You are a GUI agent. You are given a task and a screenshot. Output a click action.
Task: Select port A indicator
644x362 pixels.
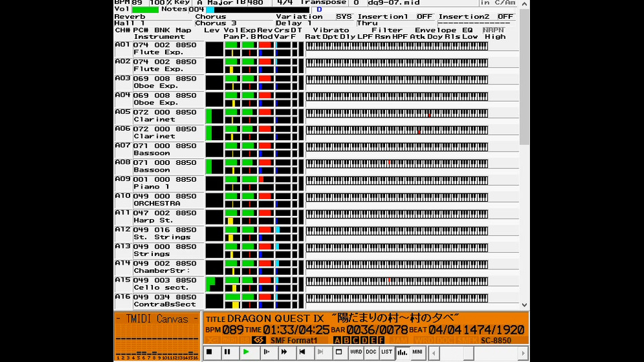(x=337, y=341)
